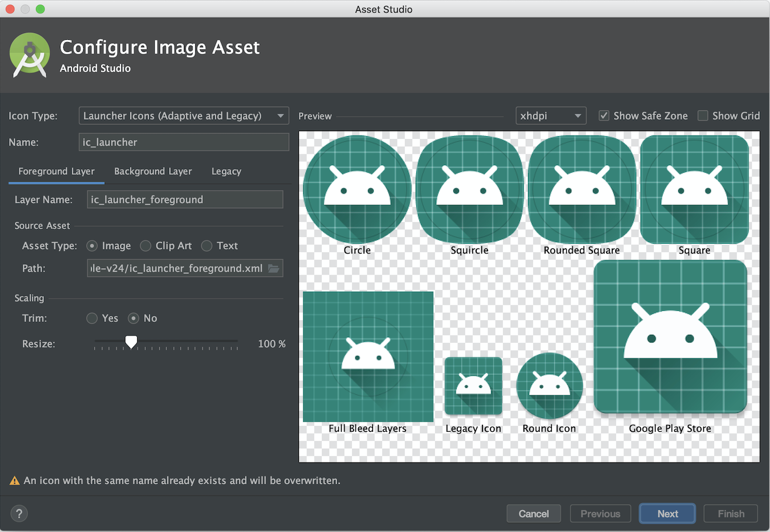Choose Text asset type radio button
Viewport: 770px width, 532px height.
207,245
